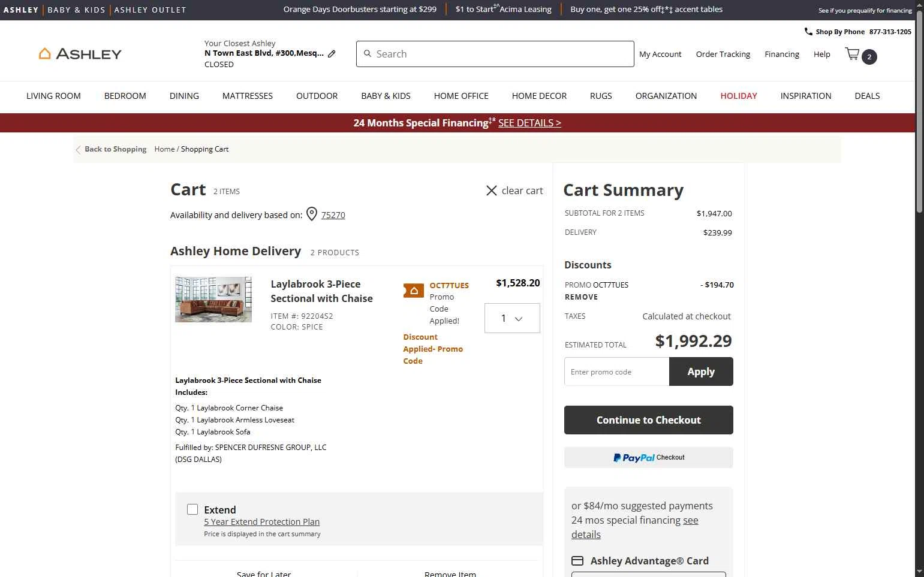Remove the OCT7TUES promo code
Viewport: 924px width, 577px height.
pos(581,297)
